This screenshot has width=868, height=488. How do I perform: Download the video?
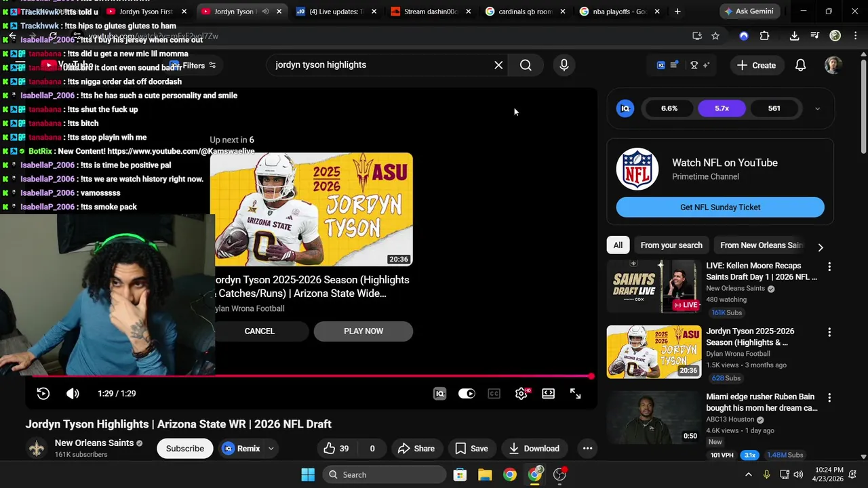coord(534,449)
